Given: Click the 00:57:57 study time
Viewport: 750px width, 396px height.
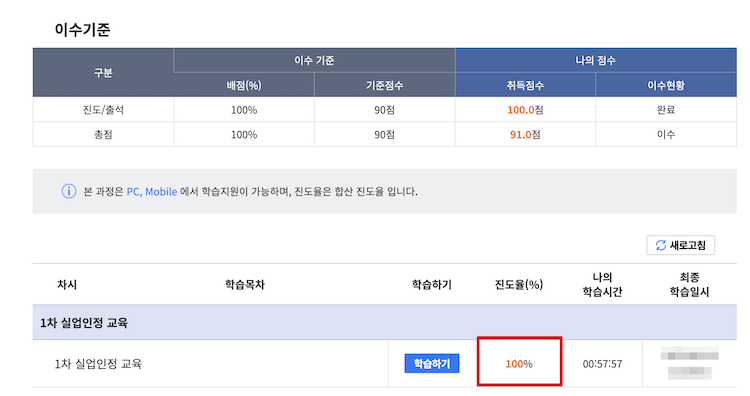Looking at the screenshot, I should 602,364.
